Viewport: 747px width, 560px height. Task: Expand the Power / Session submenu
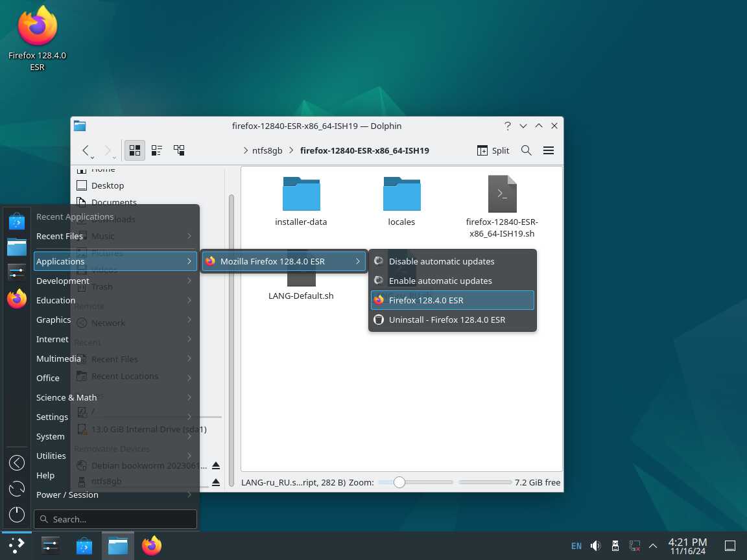click(x=67, y=495)
